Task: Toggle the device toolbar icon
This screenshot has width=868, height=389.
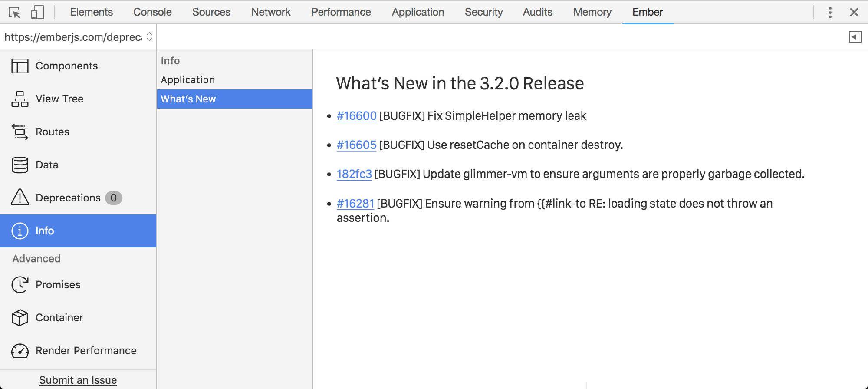Action: coord(38,12)
